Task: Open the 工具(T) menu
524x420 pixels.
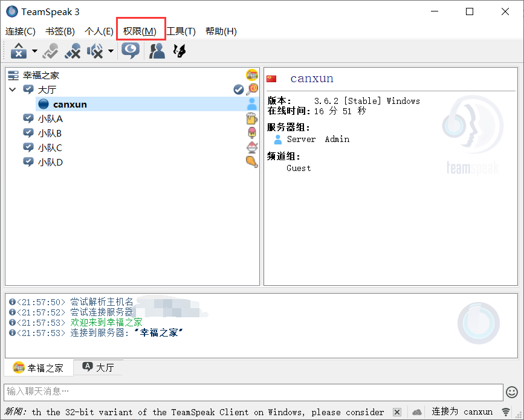Action: tap(181, 31)
